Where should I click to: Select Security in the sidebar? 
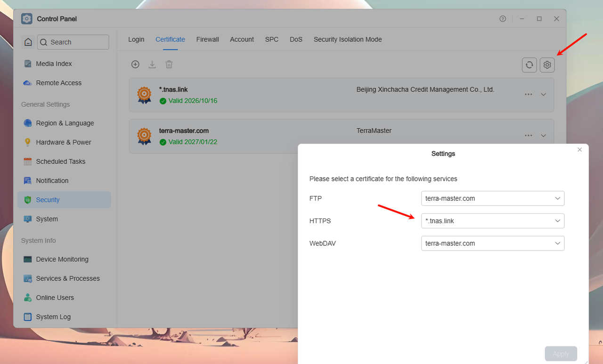pyautogui.click(x=64, y=200)
